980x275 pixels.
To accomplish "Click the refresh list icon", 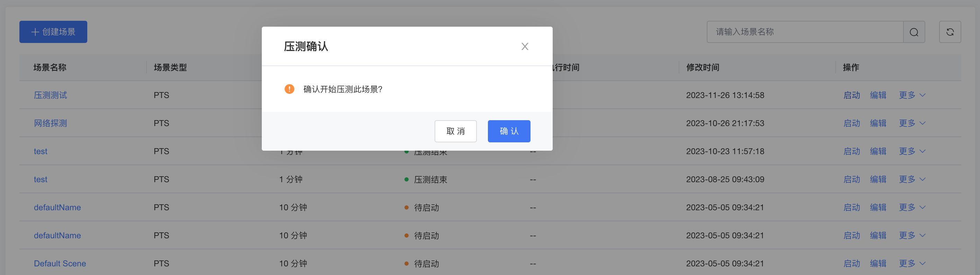I will pos(950,32).
